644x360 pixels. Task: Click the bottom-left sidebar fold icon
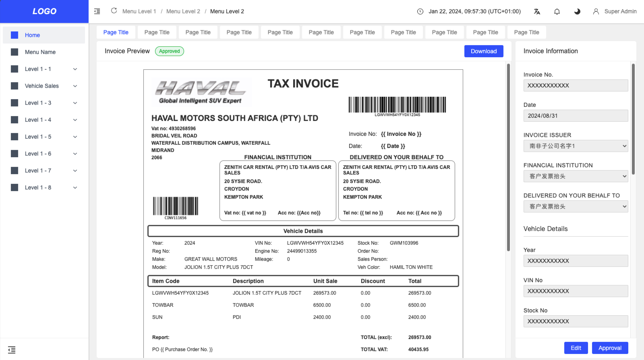[x=12, y=350]
